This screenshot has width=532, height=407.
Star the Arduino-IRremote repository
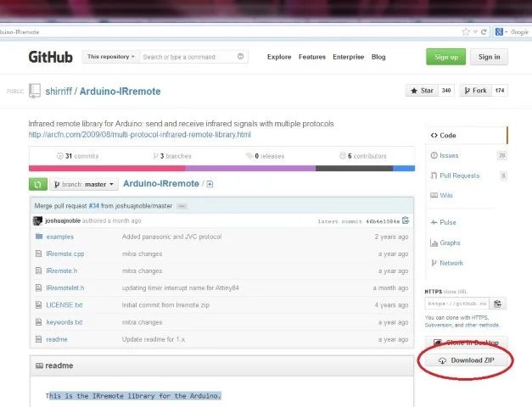422,91
